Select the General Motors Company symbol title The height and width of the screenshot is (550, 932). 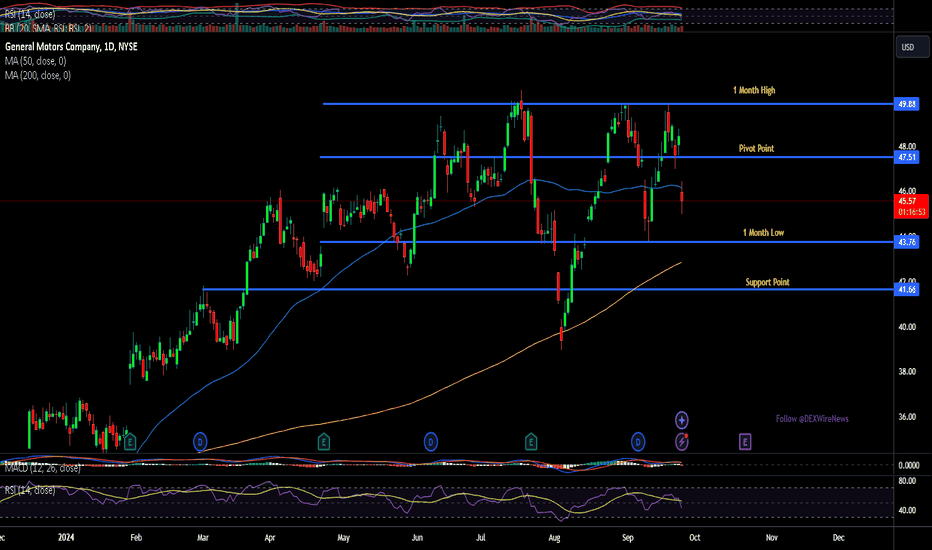[71, 46]
